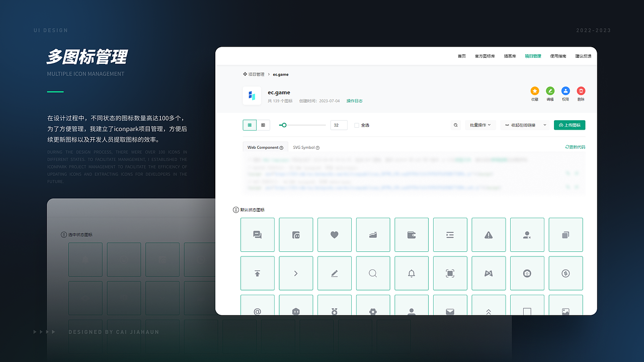This screenshot has height=362, width=644.
Task: Switch to list view layout toggle
Action: pyautogui.click(x=262, y=125)
